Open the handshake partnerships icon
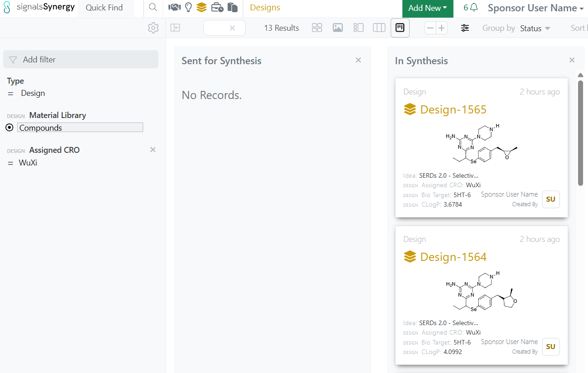The height and width of the screenshot is (373, 588). click(174, 8)
